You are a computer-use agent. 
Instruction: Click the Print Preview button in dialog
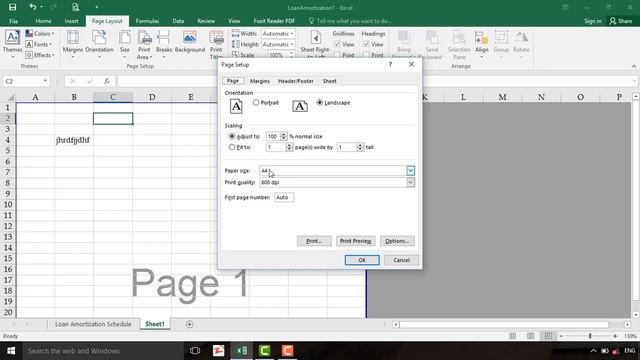coord(356,241)
